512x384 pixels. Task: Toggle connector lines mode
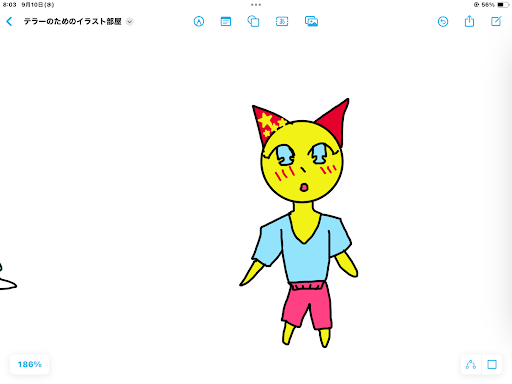tap(471, 364)
